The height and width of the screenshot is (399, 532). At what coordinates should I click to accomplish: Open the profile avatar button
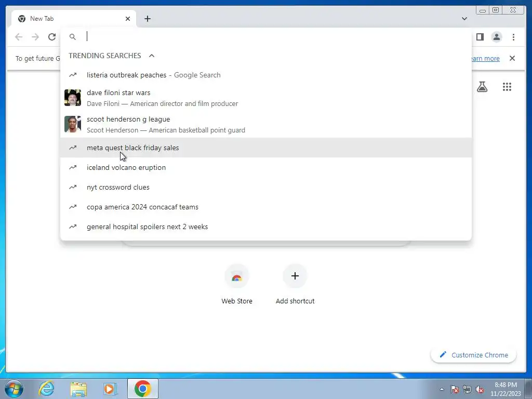(x=496, y=37)
